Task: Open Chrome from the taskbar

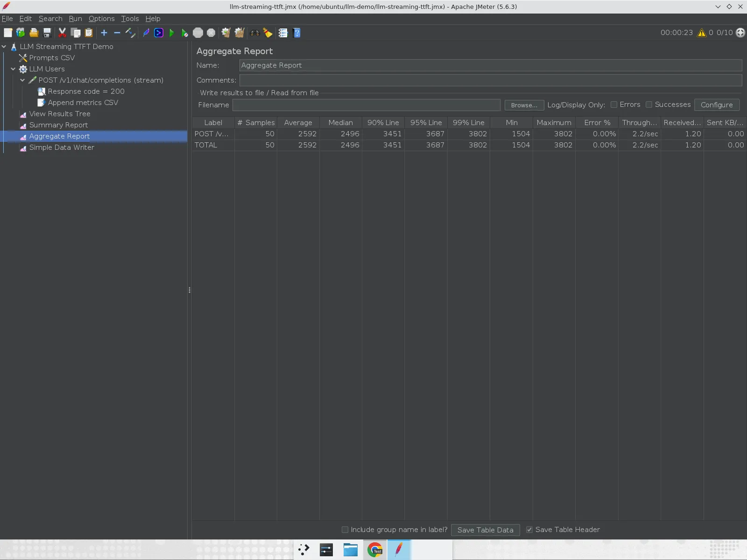Action: pos(375,550)
